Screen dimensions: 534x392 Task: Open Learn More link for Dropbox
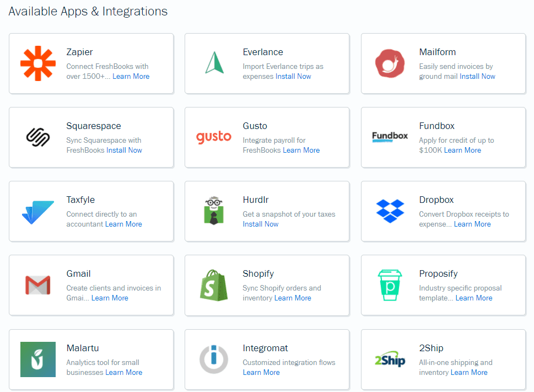[472, 224]
